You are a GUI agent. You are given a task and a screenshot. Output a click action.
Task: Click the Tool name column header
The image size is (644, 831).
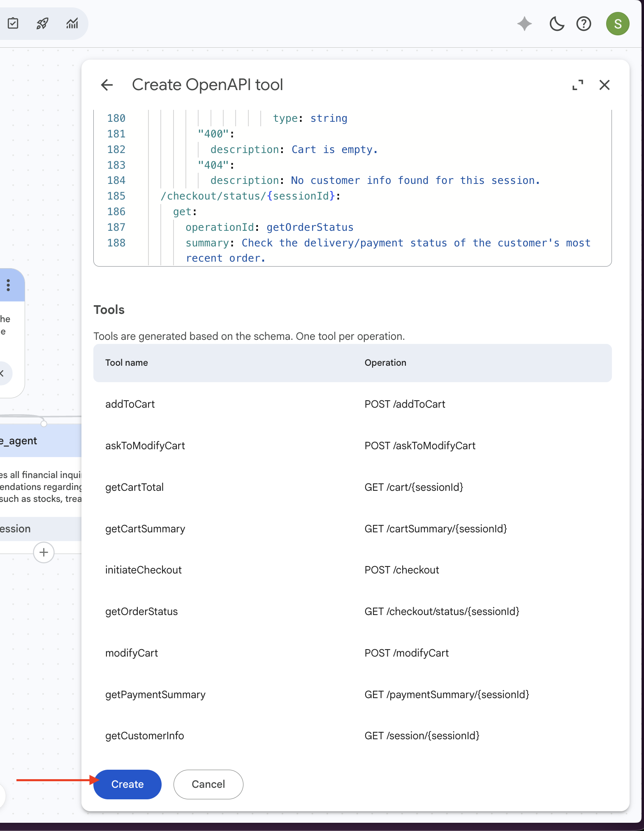point(127,362)
